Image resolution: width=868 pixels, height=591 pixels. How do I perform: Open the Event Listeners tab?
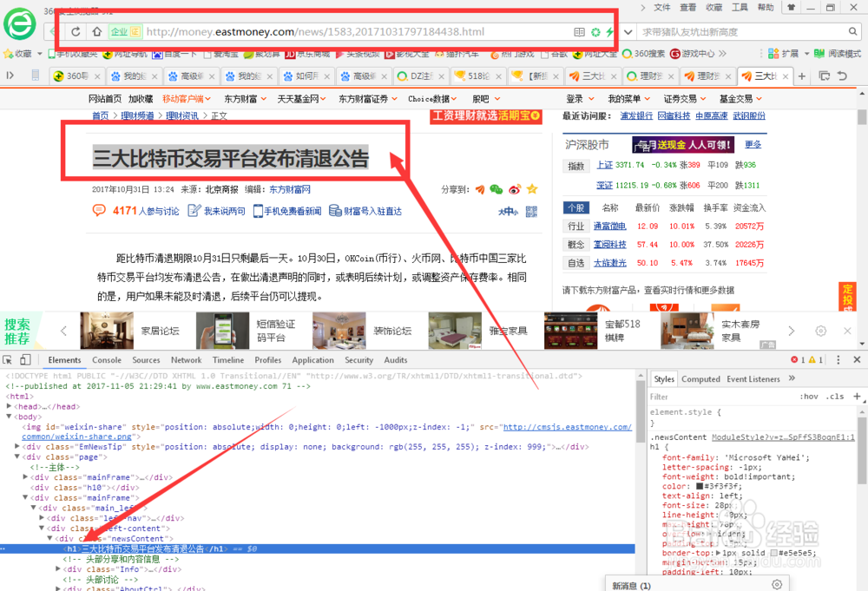[x=753, y=379]
